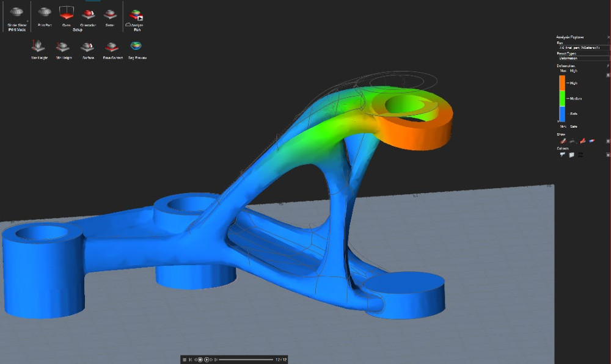The height and width of the screenshot is (364, 611).
Task: Jump to first animation frame
Action: point(191,359)
